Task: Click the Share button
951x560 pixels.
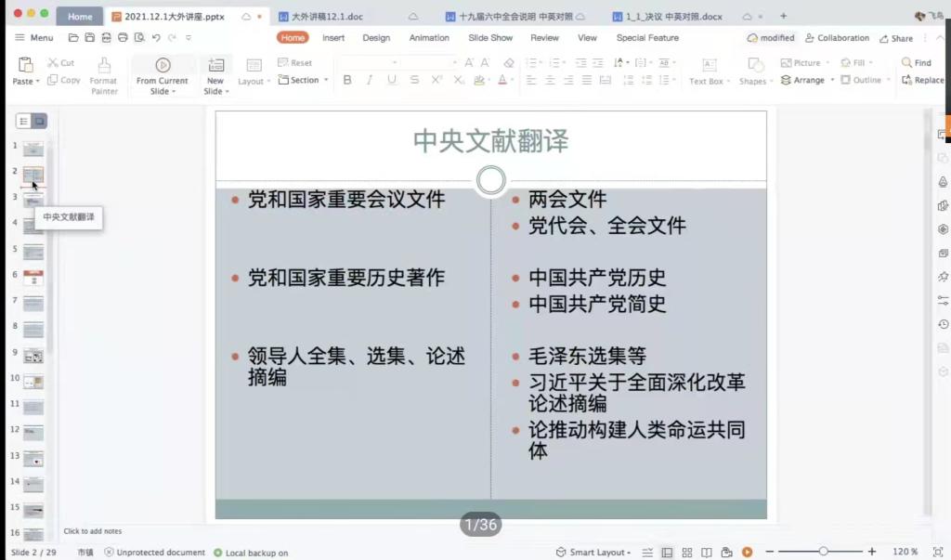Action: [895, 38]
